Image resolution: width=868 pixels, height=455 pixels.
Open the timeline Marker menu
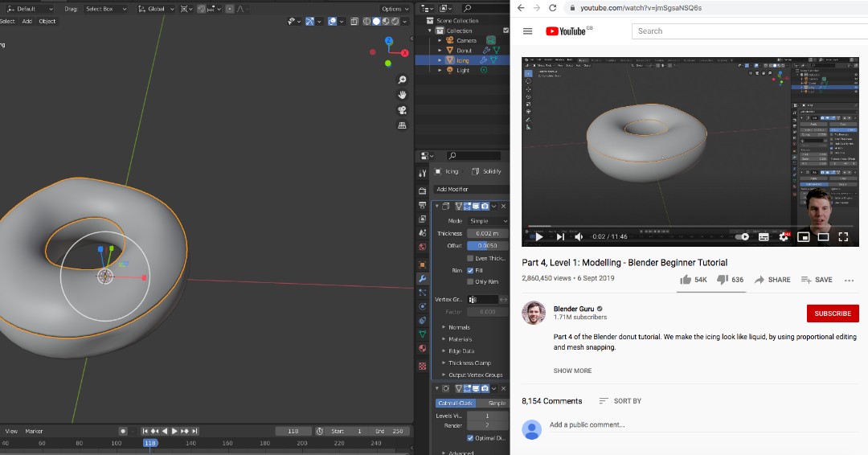pyautogui.click(x=34, y=431)
